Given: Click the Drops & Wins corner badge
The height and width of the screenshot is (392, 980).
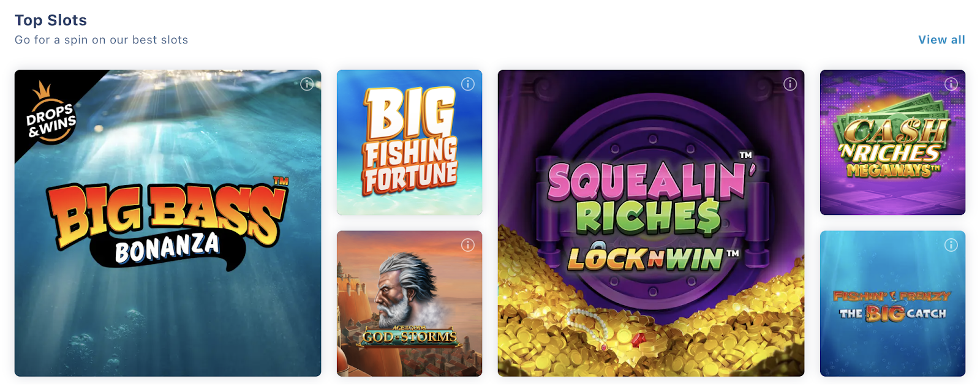Looking at the screenshot, I should tap(50, 113).
